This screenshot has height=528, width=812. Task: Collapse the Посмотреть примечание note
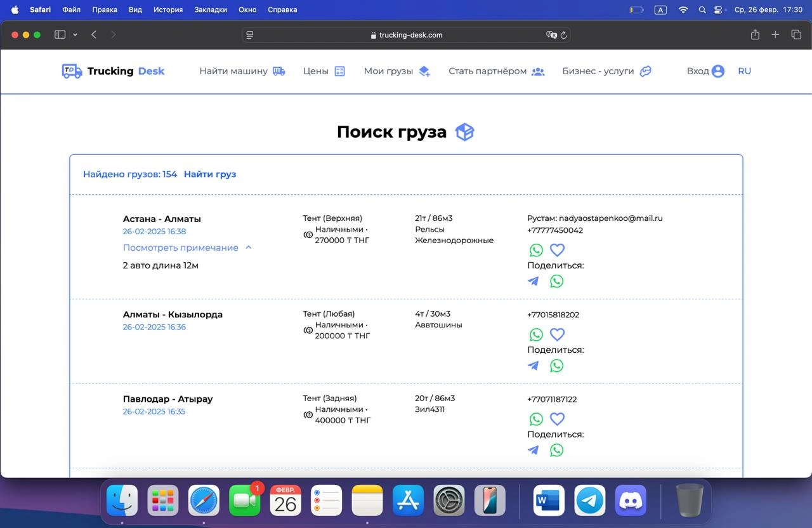tap(187, 247)
